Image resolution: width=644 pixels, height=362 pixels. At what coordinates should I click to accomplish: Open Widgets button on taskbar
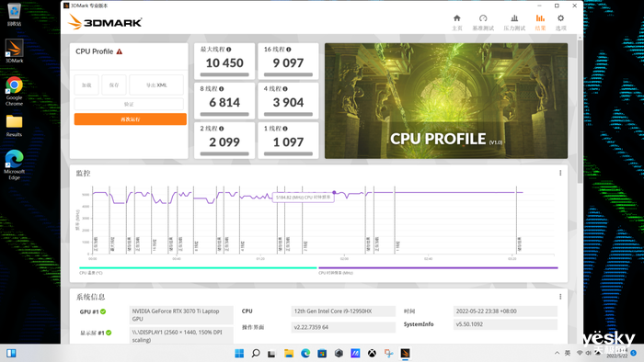(x=11, y=353)
